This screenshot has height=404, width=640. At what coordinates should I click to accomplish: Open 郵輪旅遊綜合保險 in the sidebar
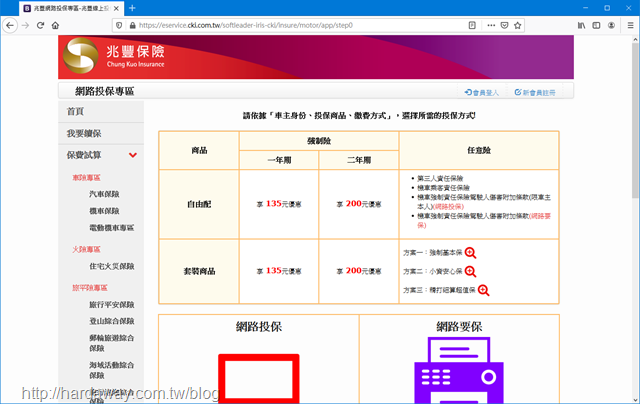(111, 343)
